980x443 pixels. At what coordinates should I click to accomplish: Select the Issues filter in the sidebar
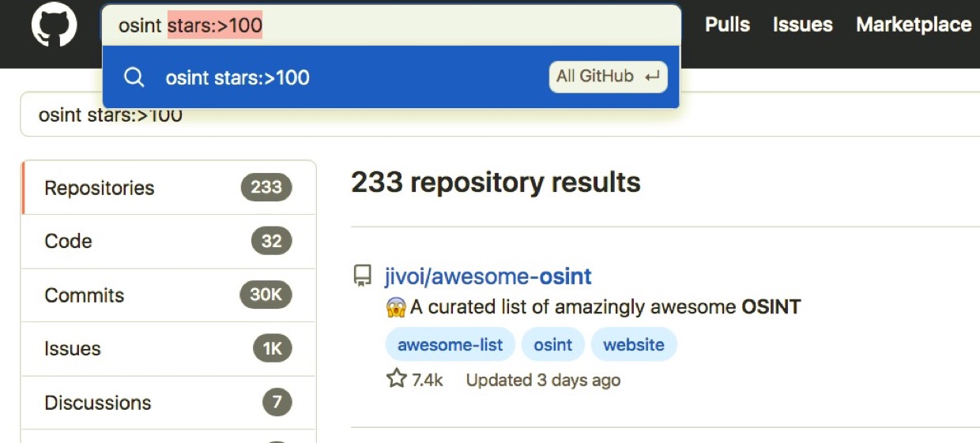coord(168,348)
